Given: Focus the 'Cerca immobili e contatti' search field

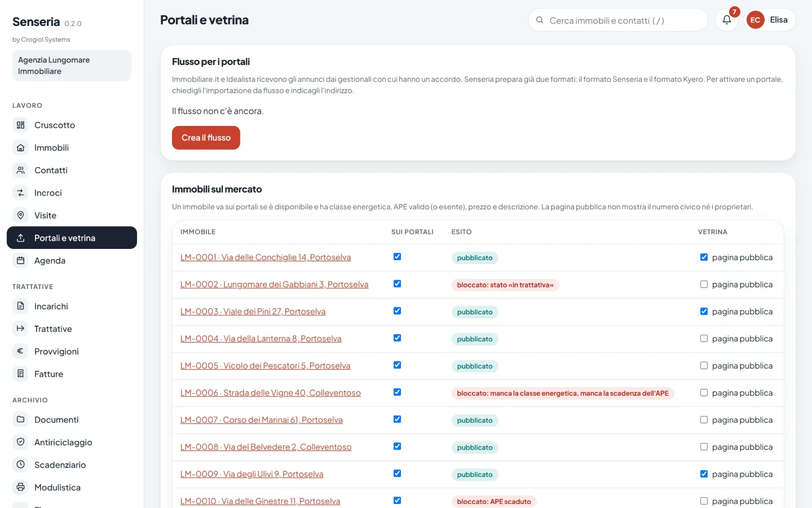Looking at the screenshot, I should [618, 20].
